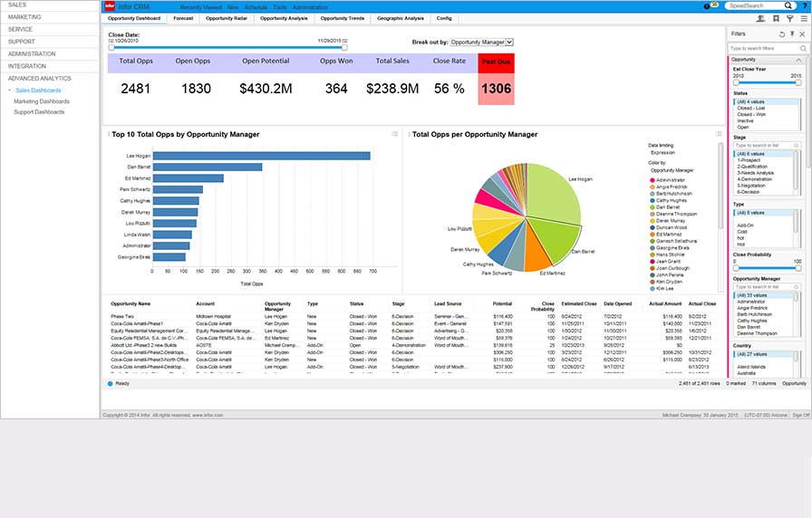The height and width of the screenshot is (518, 812).
Task: Expand the Sales Dashboards tree item
Action: point(10,91)
